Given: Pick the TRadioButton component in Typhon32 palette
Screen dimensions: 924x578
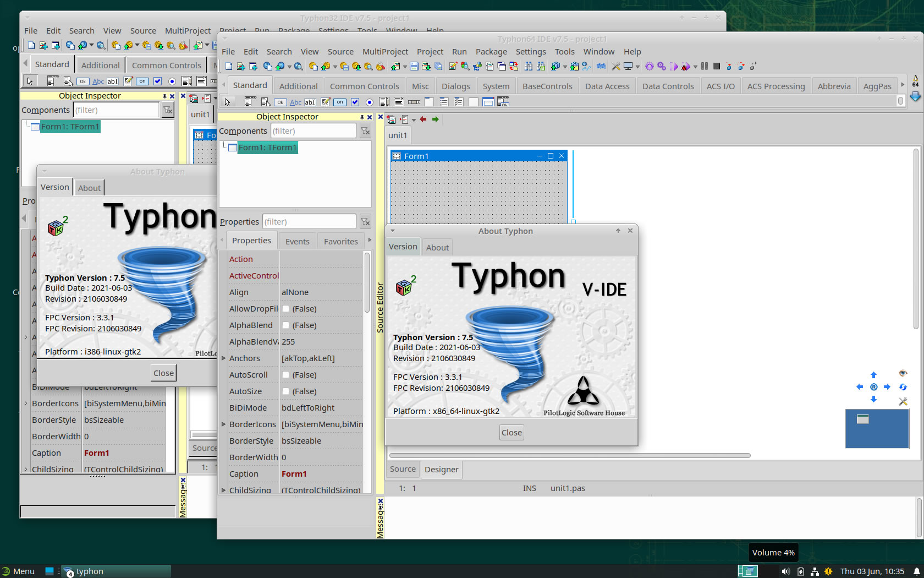Looking at the screenshot, I should point(172,81).
